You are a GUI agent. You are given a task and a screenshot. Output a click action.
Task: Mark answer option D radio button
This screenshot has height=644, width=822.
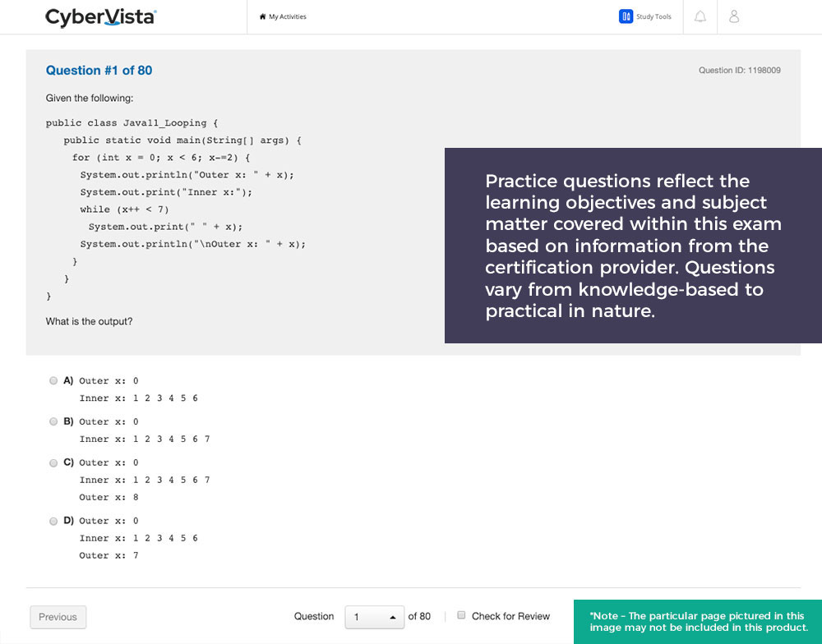[53, 521]
